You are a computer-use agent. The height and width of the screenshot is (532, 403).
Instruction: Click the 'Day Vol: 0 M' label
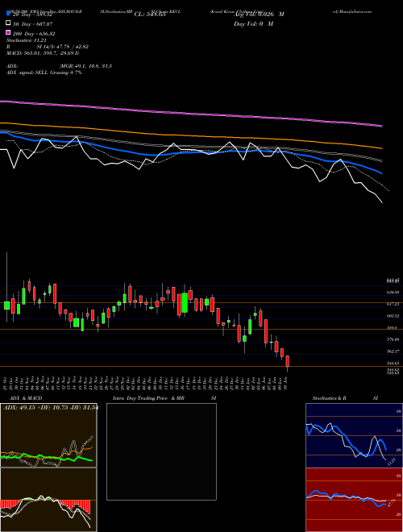(253, 24)
